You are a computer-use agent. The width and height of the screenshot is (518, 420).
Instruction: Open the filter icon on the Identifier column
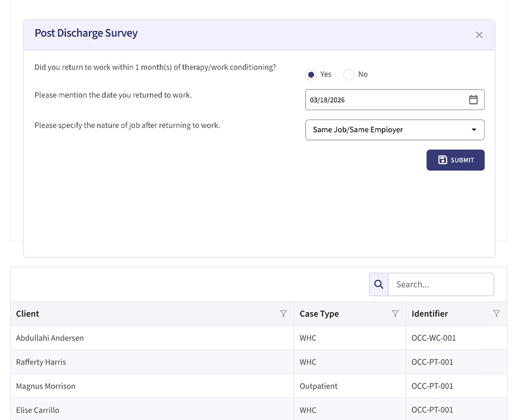[x=496, y=314]
